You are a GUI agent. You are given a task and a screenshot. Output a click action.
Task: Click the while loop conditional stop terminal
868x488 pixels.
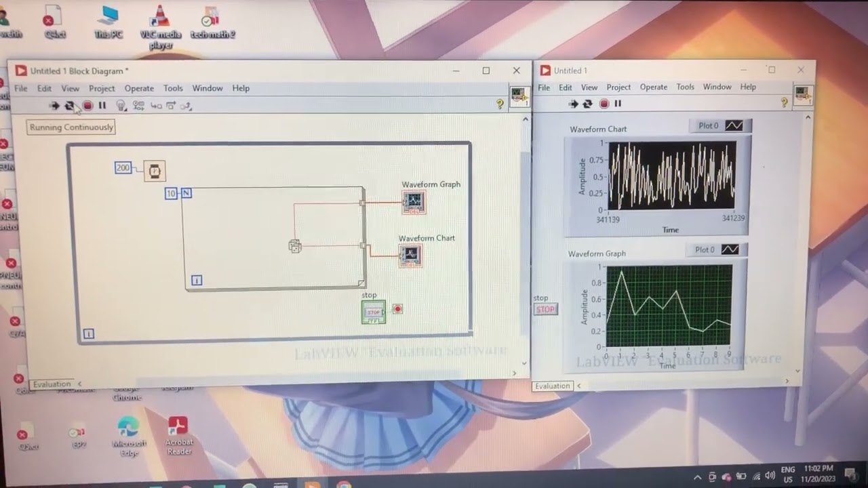tap(397, 309)
